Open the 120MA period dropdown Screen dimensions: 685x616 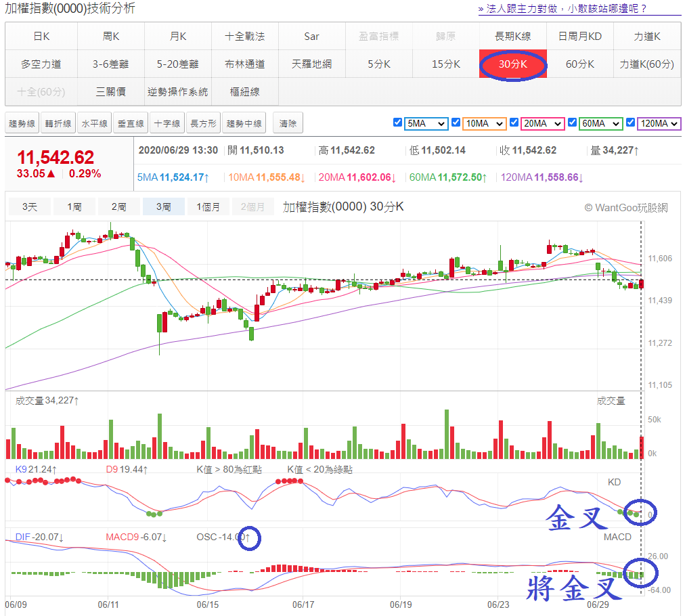659,124
